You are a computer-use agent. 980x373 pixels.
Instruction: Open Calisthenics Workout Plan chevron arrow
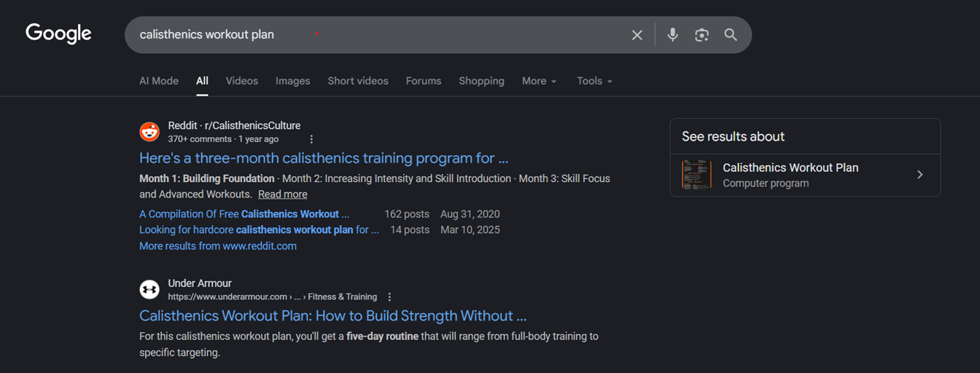coord(920,175)
